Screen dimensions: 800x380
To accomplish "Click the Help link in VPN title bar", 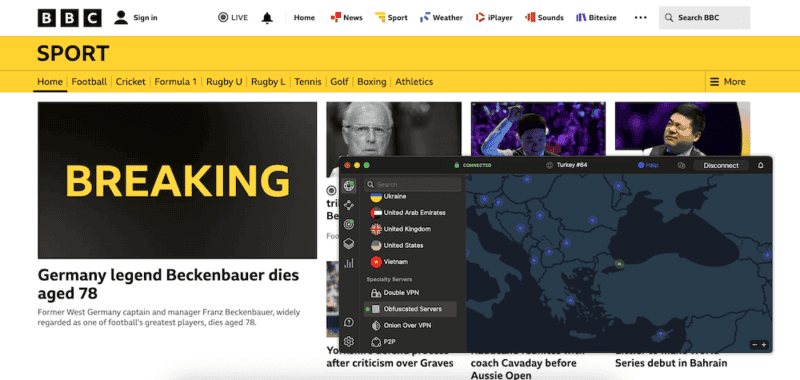I will [648, 165].
